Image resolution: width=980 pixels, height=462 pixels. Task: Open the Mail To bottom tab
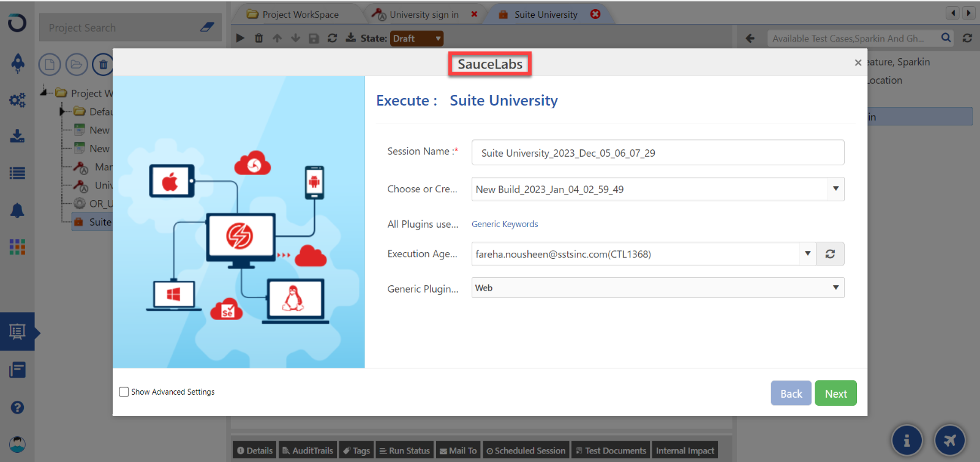[458, 450]
